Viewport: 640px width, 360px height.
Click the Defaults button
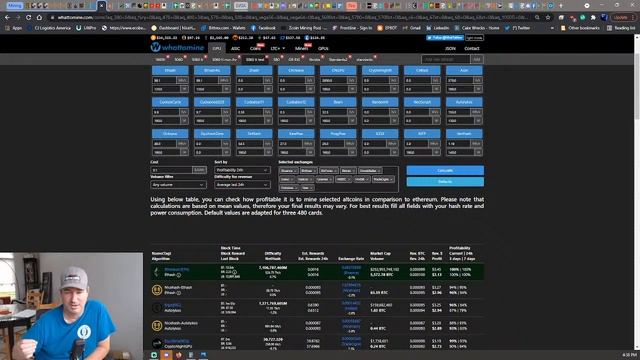pos(445,182)
